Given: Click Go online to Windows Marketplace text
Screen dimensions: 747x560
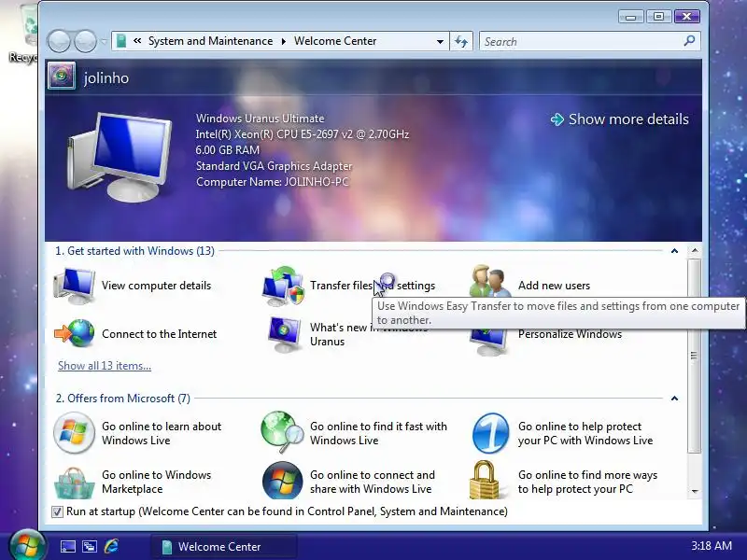Looking at the screenshot, I should [156, 482].
